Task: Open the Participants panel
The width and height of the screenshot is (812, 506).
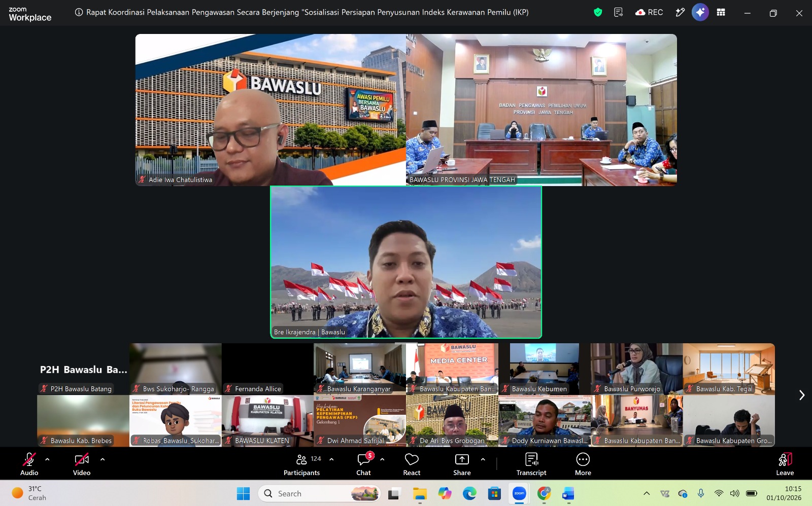Action: [x=302, y=464]
